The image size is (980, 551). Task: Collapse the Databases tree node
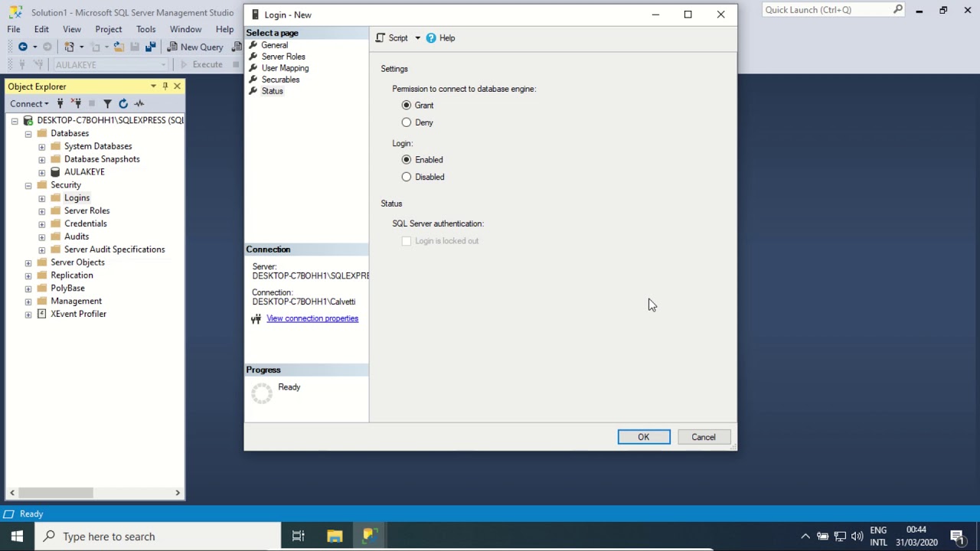[28, 133]
